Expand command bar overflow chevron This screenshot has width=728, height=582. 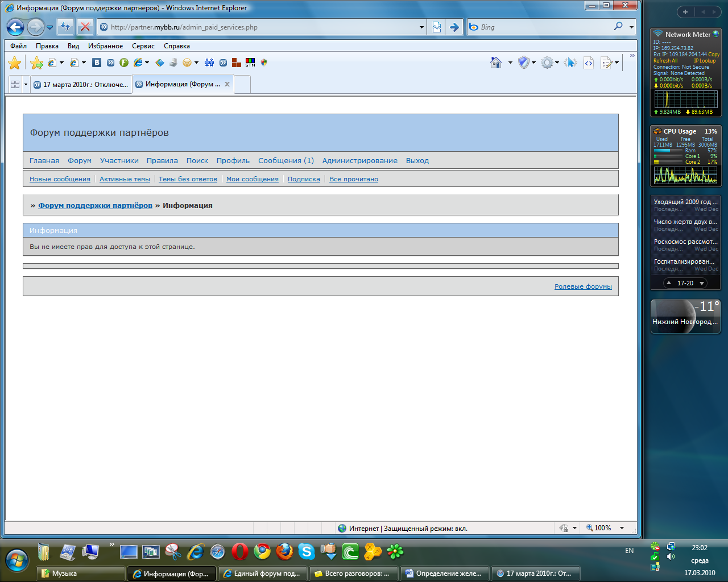[x=632, y=56]
